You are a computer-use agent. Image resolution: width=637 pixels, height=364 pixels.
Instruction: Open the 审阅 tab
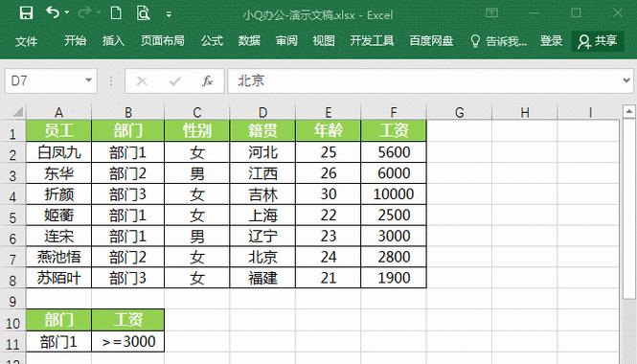pos(286,40)
